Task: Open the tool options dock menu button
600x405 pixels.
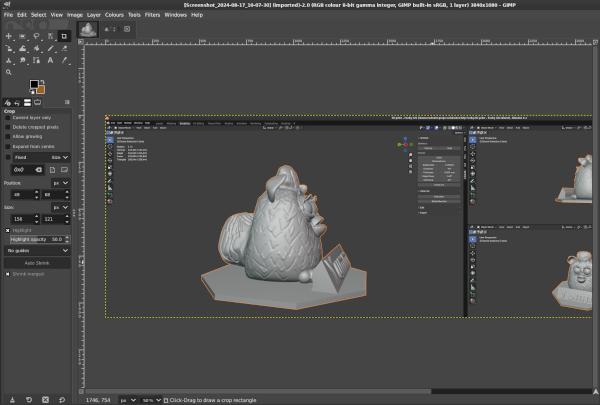Action: [x=67, y=102]
